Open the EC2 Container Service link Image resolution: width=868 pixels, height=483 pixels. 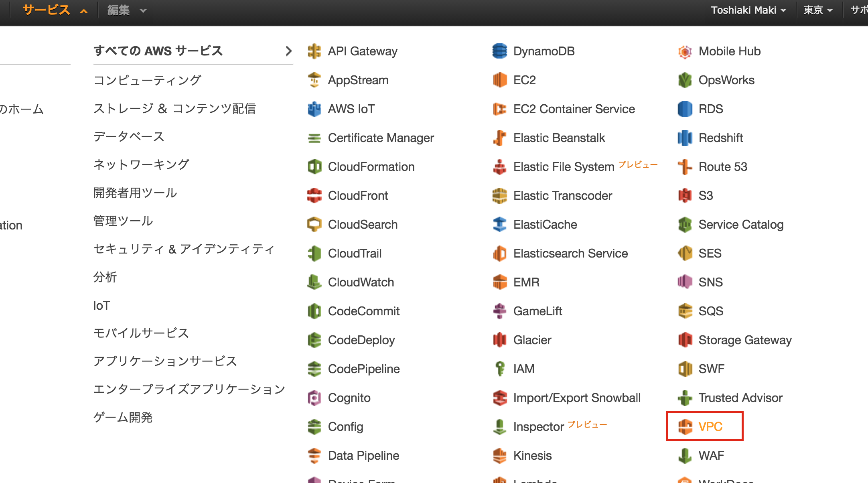[574, 109]
